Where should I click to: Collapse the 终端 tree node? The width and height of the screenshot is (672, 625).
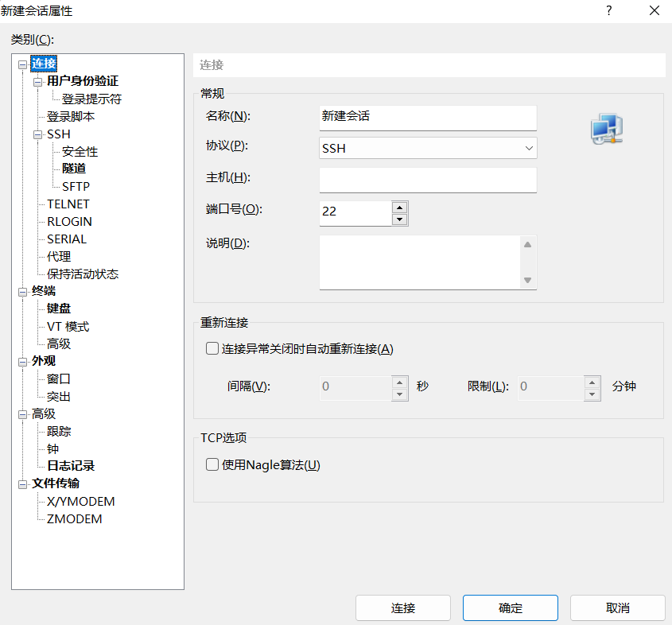point(22,292)
